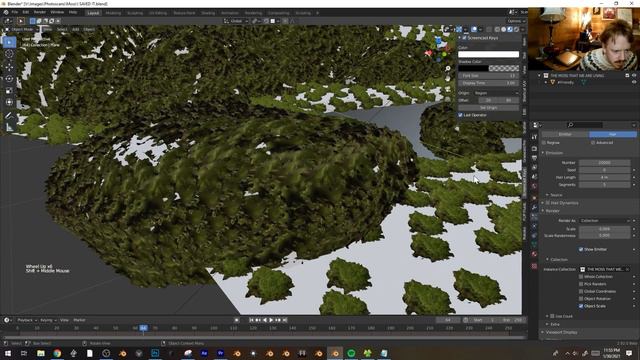This screenshot has height=360, width=640.
Task: Open Spotify from the Windows taskbar
Action: tap(351, 353)
